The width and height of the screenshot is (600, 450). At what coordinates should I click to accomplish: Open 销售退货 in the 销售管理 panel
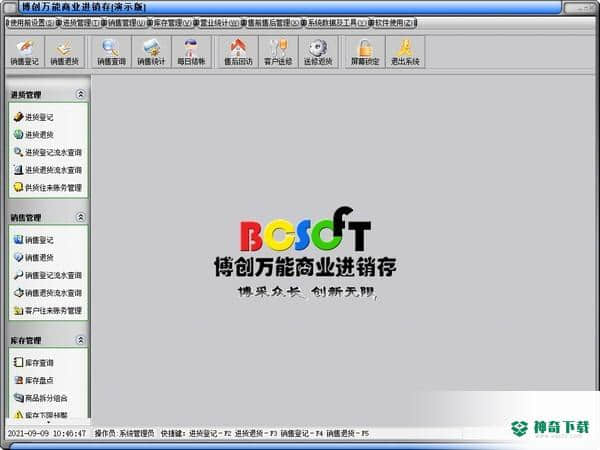(x=34, y=258)
